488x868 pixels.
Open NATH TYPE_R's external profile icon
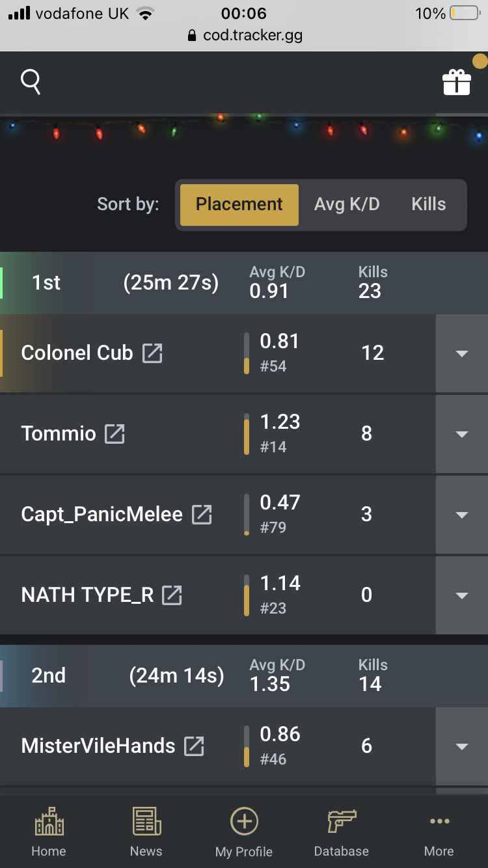pos(172,595)
